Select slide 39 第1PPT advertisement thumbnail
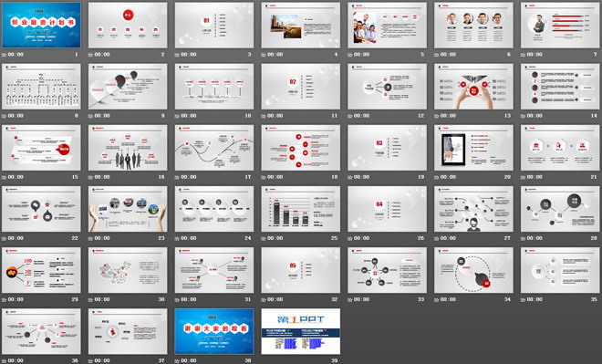The width and height of the screenshot is (602, 364). (301, 331)
